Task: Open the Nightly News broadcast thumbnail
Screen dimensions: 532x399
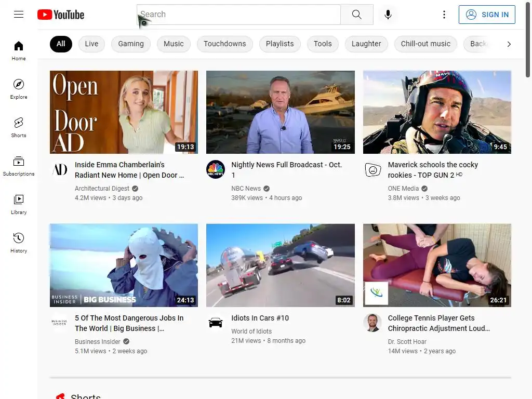Action: 281,112
